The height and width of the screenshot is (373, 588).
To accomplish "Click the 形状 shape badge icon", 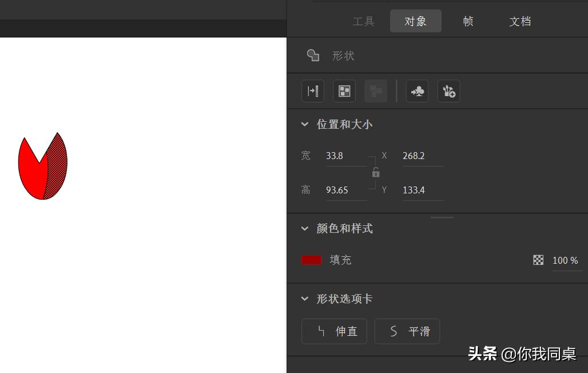I will pyautogui.click(x=313, y=55).
